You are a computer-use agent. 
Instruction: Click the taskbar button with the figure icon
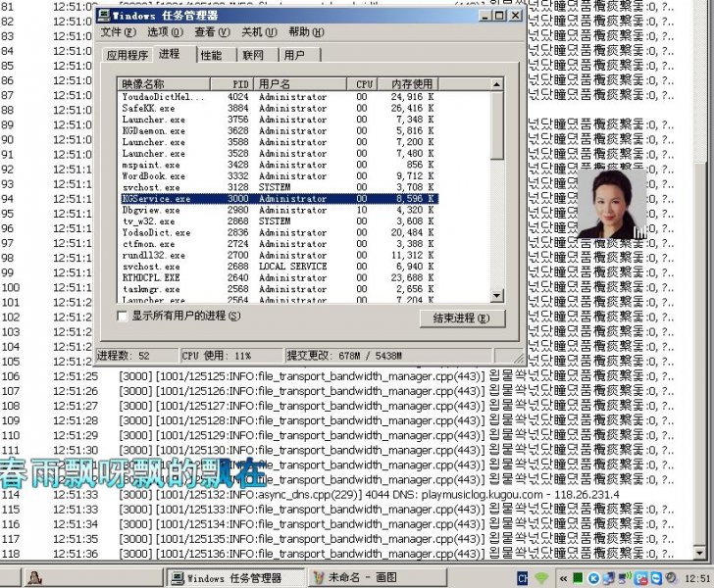pyautogui.click(x=93, y=578)
